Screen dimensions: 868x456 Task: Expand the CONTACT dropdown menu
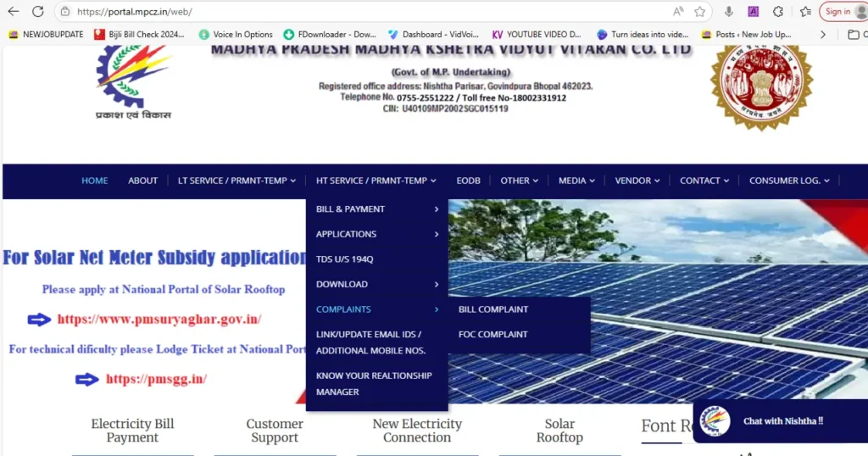pyautogui.click(x=704, y=181)
